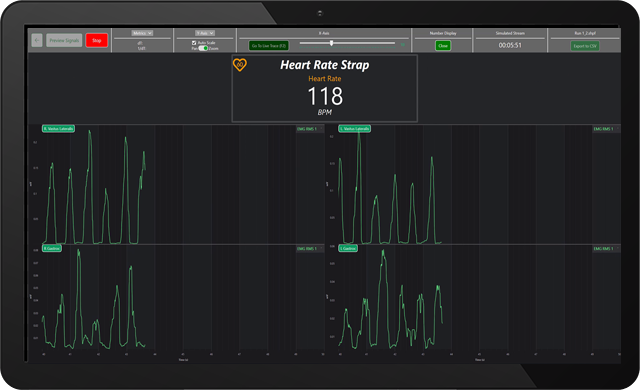Click the 00:05:51 stream timer
This screenshot has width=640, height=390.
(510, 45)
